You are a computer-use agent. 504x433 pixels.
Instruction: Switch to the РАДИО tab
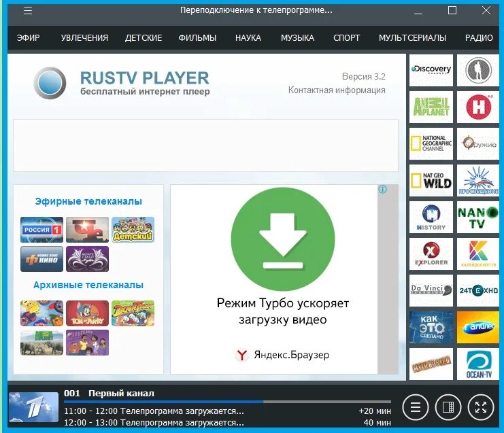479,38
